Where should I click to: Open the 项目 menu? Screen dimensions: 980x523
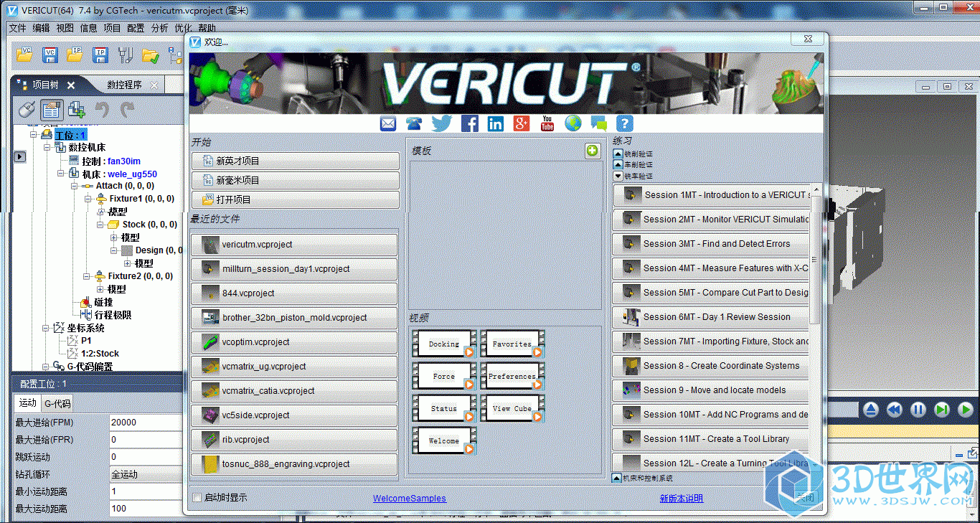pos(112,28)
